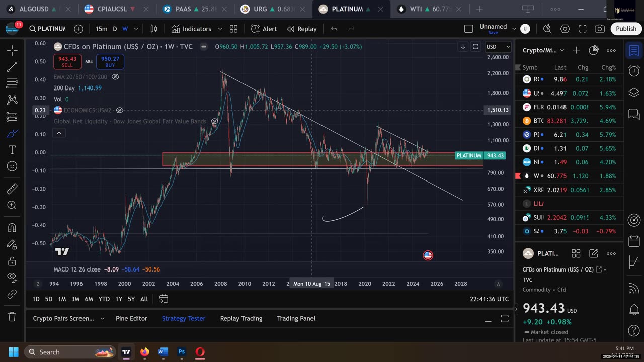
Task: Toggle visibility of the EMA 20/50/100/200 indicator
Action: [115, 77]
